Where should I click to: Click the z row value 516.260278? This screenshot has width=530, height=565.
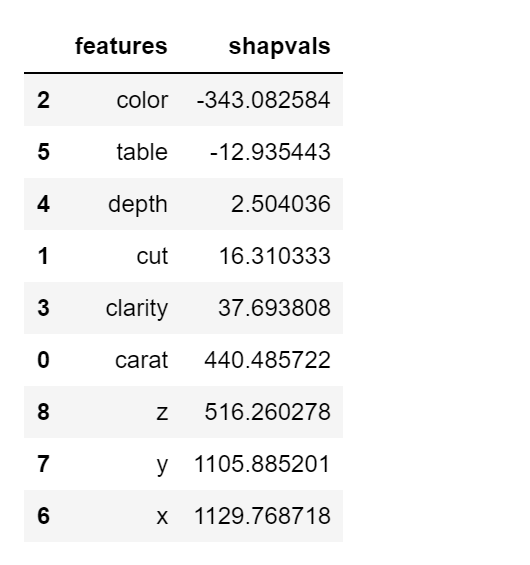pos(267,412)
